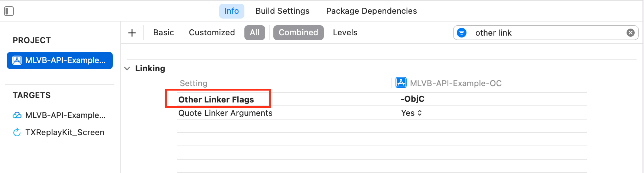644x173 pixels.
Task: Click the MLVB-API-Example-OC column header icon
Action: pos(401,83)
